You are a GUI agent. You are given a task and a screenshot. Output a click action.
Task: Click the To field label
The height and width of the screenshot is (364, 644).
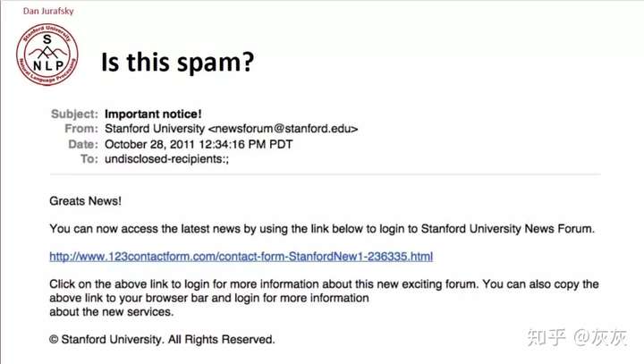[89, 159]
